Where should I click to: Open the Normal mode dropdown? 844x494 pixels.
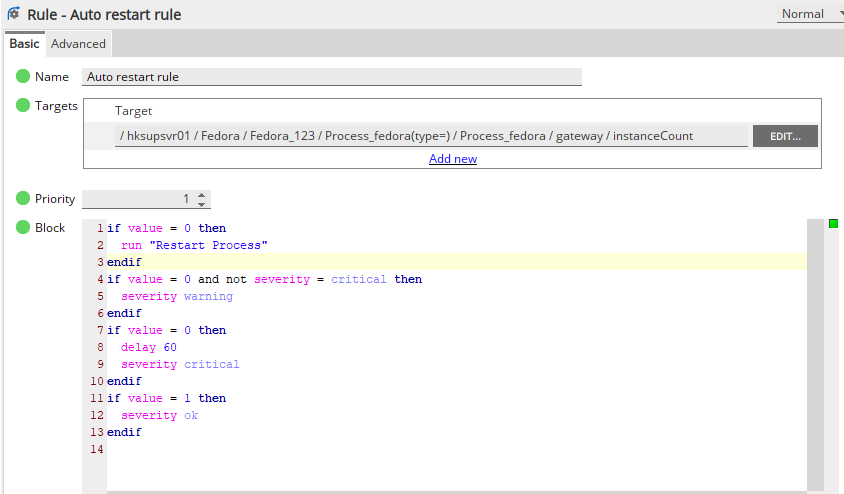[x=810, y=14]
